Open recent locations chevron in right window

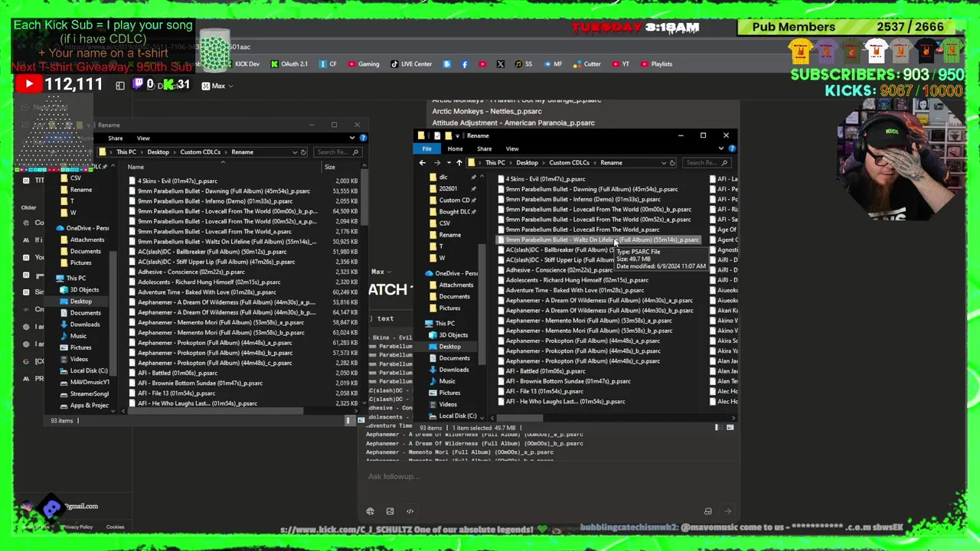(x=449, y=162)
